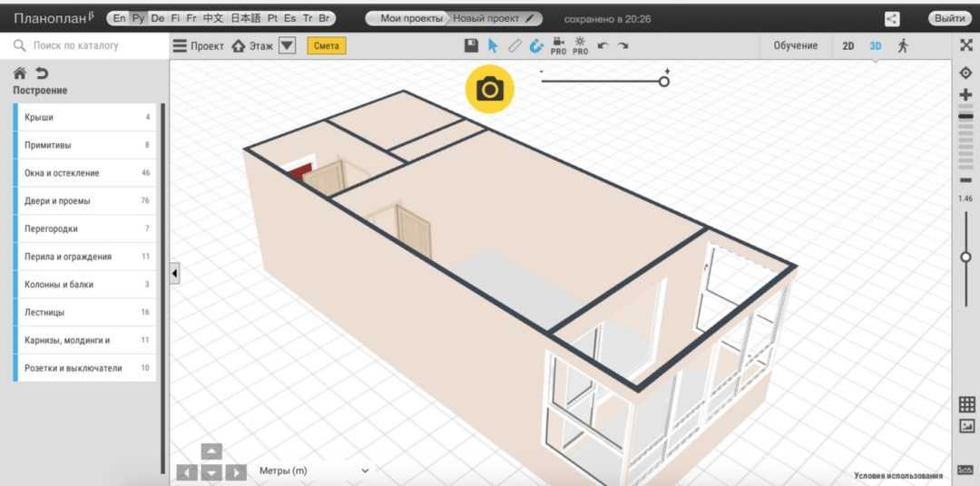
Task: Select the ruler measurement tool
Action: [x=514, y=45]
